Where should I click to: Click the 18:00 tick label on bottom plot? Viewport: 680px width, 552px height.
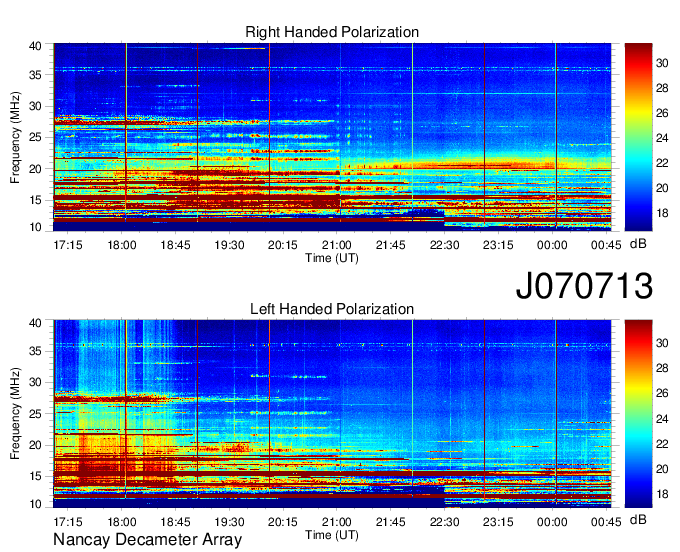122,522
